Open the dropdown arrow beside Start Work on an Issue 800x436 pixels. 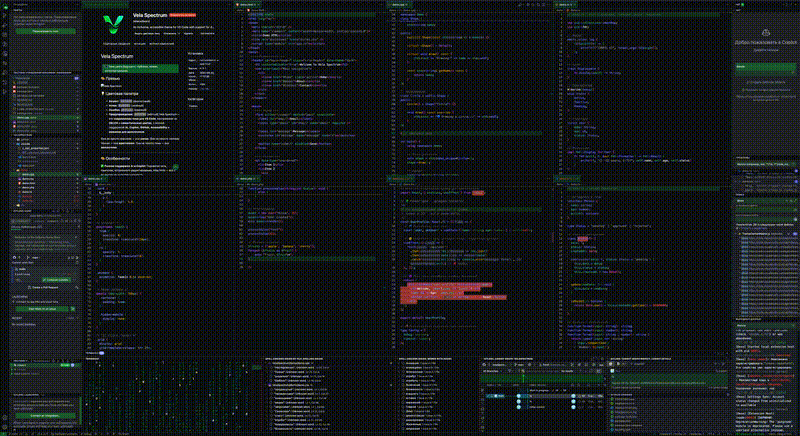pos(72,309)
